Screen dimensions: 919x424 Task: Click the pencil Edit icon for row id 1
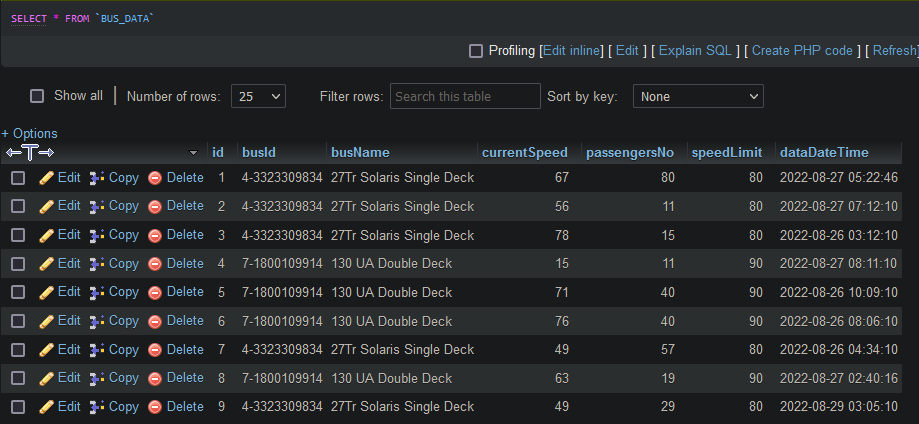[x=46, y=178]
